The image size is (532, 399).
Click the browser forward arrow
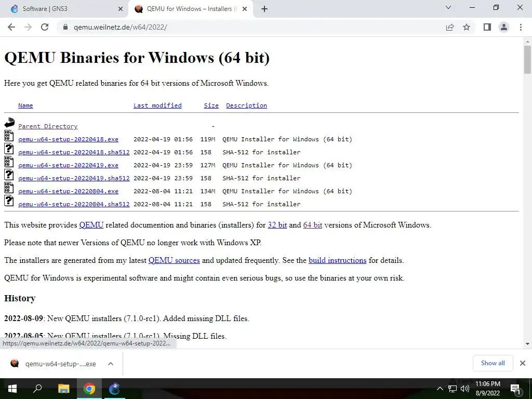point(28,27)
